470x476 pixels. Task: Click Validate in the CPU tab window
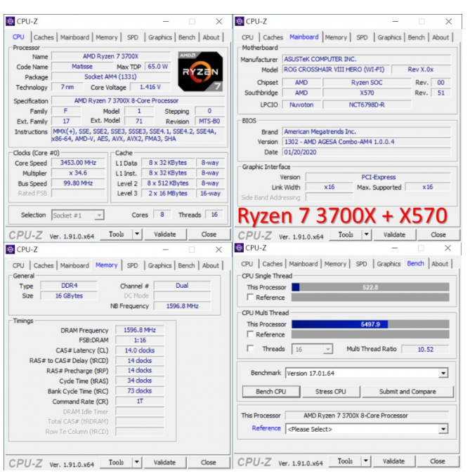(165, 234)
